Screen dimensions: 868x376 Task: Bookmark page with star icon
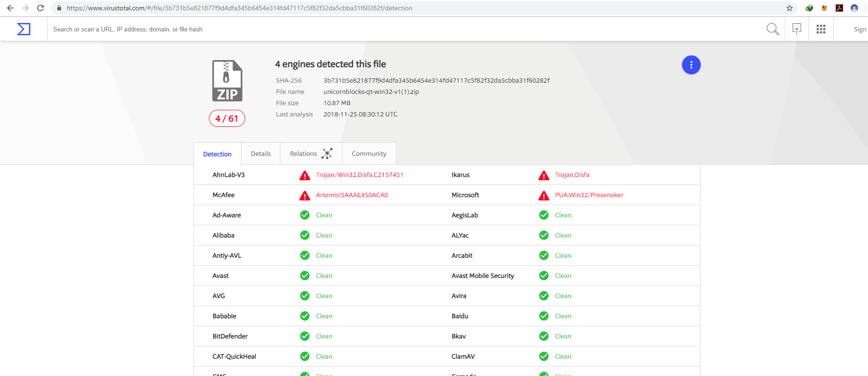coord(790,8)
